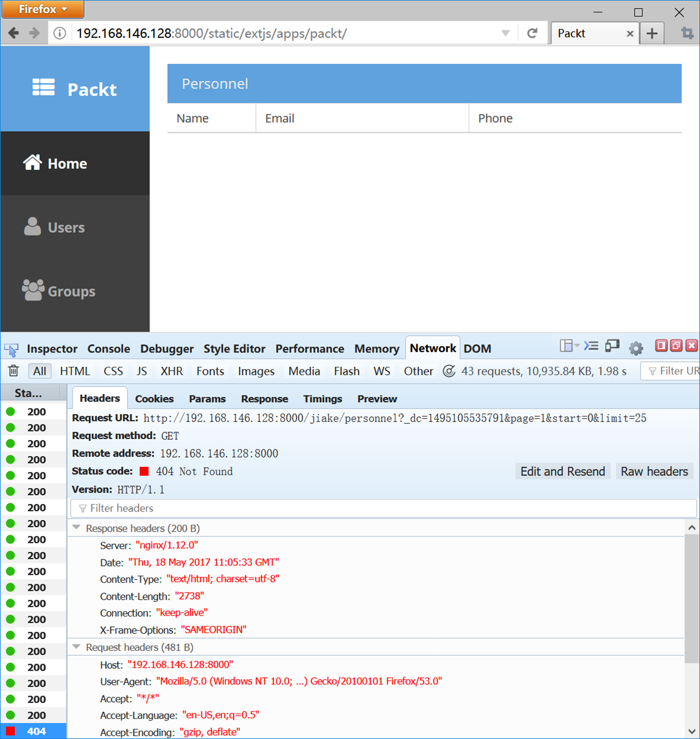700x739 pixels.
Task: Open devtools settings gear icon
Action: pyautogui.click(x=636, y=348)
